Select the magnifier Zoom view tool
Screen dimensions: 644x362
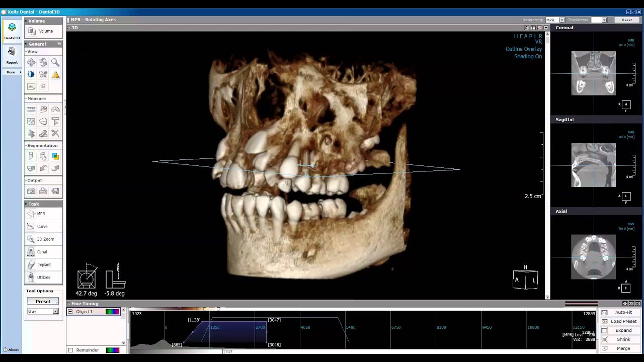coord(55,62)
